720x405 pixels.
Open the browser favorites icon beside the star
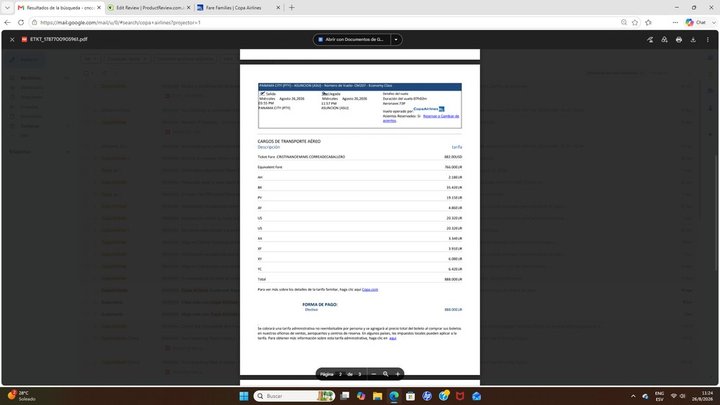click(x=648, y=22)
